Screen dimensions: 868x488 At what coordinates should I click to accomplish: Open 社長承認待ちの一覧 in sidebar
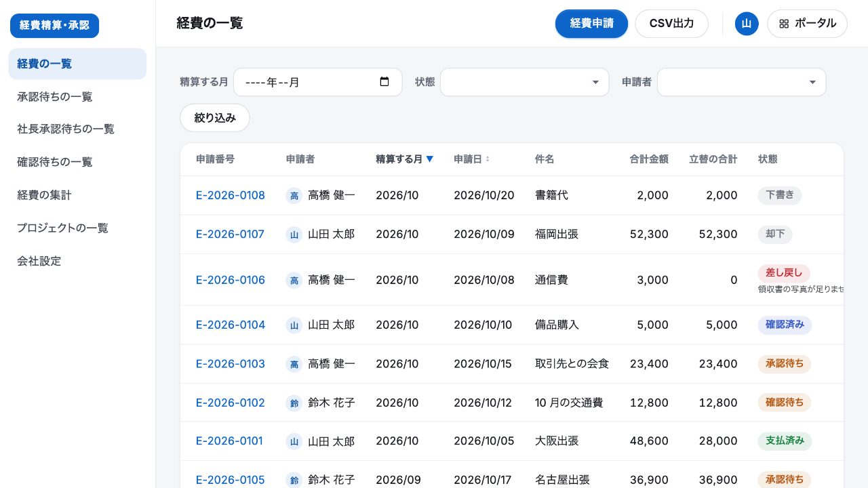(77, 129)
